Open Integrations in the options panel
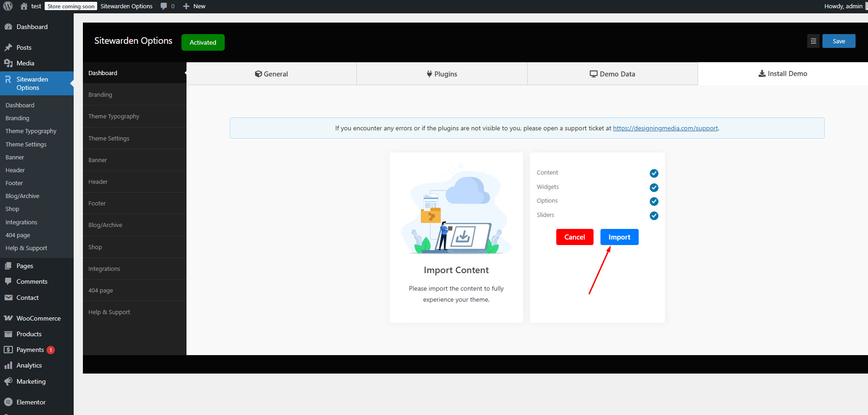 tap(134, 269)
